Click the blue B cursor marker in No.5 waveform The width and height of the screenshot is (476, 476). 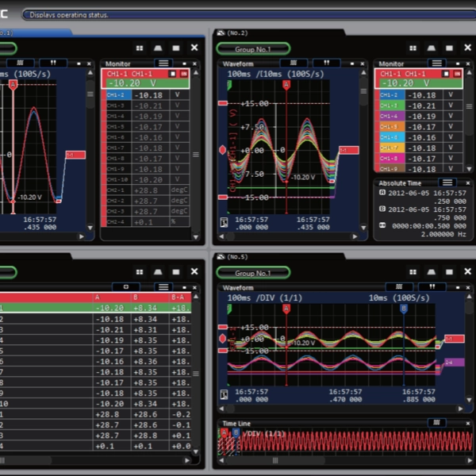pyautogui.click(x=404, y=309)
